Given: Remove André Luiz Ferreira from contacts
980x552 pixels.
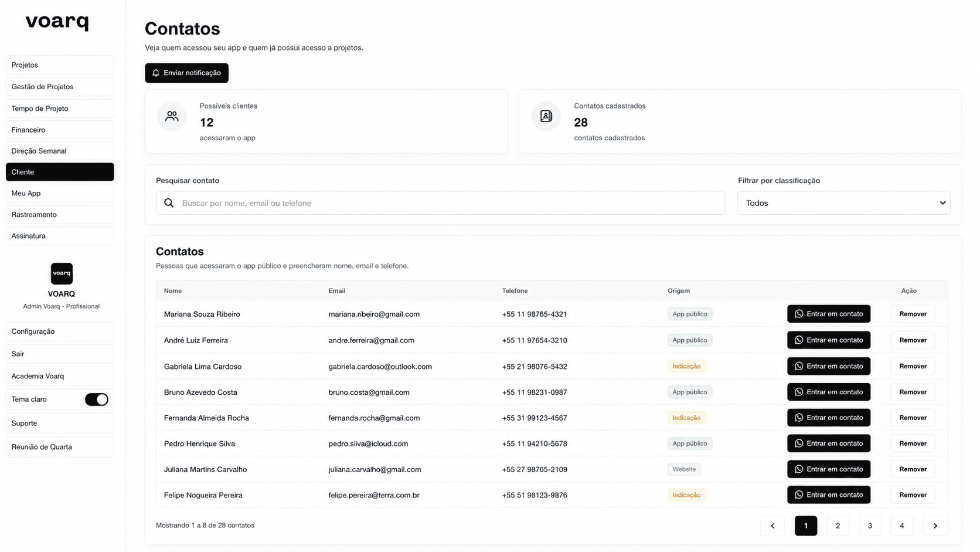Looking at the screenshot, I should pos(913,340).
